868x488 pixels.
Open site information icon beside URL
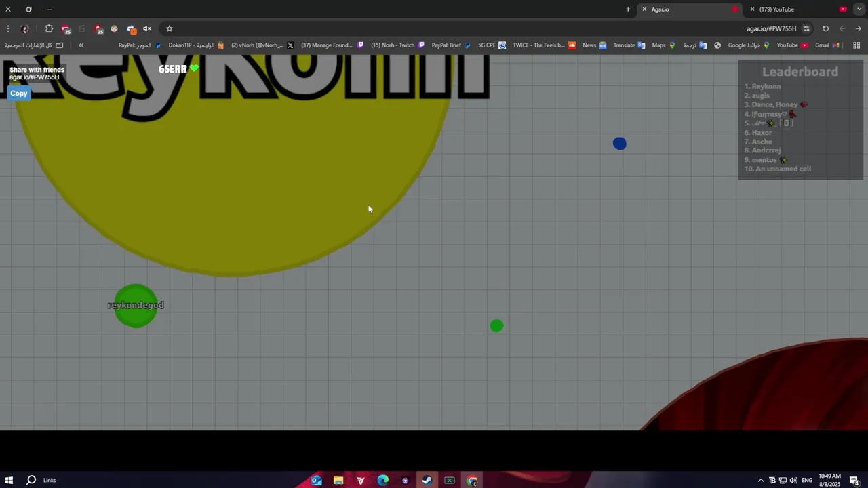(806, 28)
